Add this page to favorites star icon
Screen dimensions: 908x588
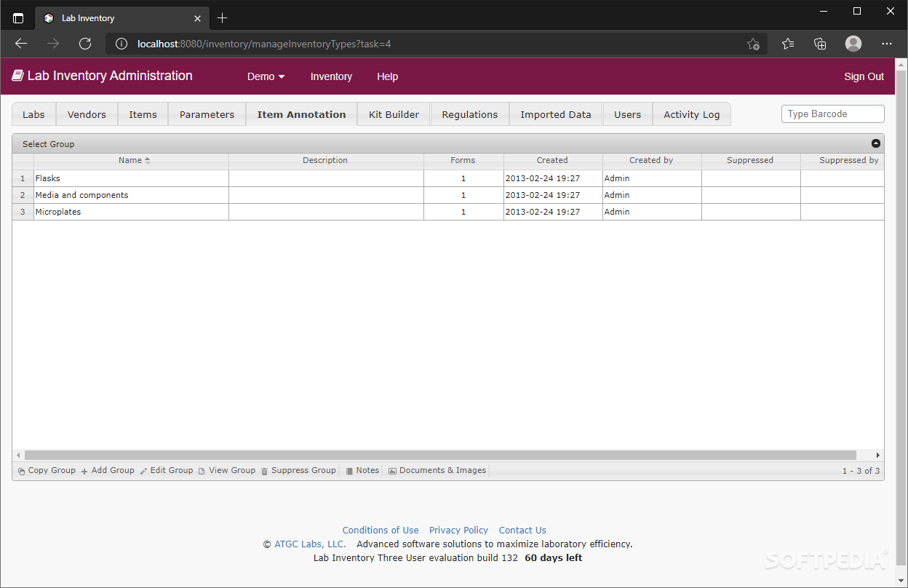[753, 44]
